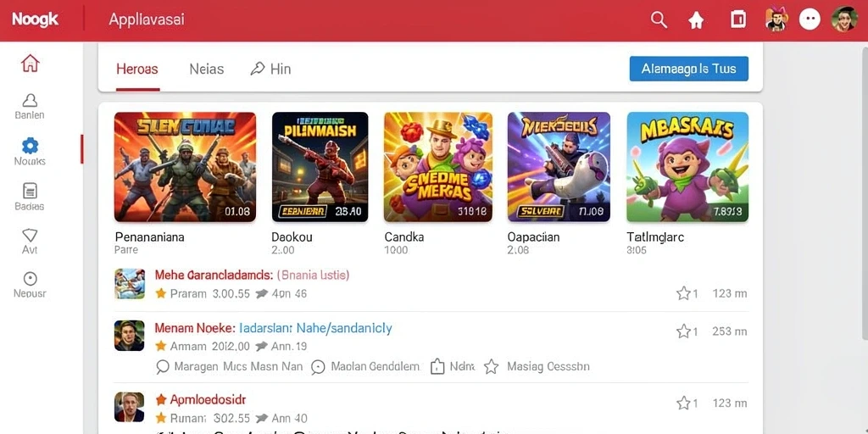Open the Apmloedosidr post title
Viewport: 868px width, 434px height.
click(x=208, y=399)
